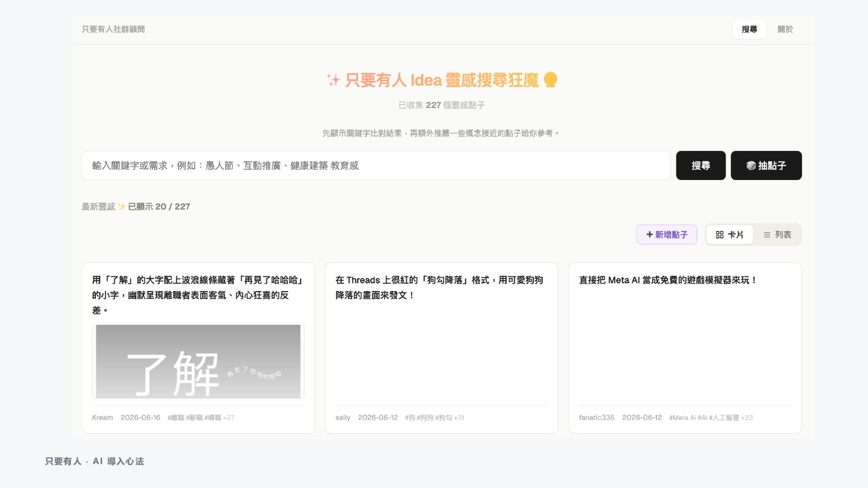This screenshot has height=488, width=868.
Task: Click the #離職 tag
Action: (176, 418)
